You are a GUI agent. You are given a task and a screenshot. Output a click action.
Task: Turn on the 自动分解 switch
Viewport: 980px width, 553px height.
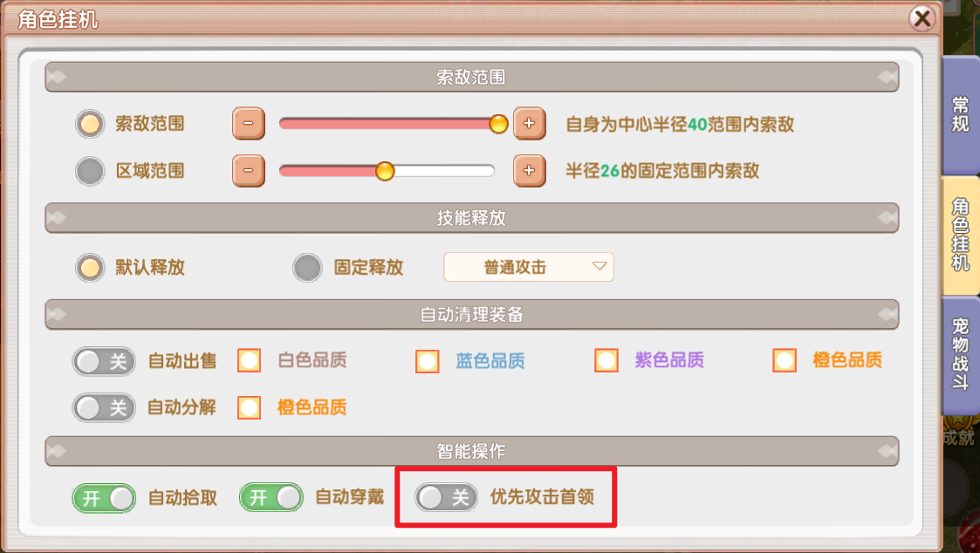click(x=104, y=406)
